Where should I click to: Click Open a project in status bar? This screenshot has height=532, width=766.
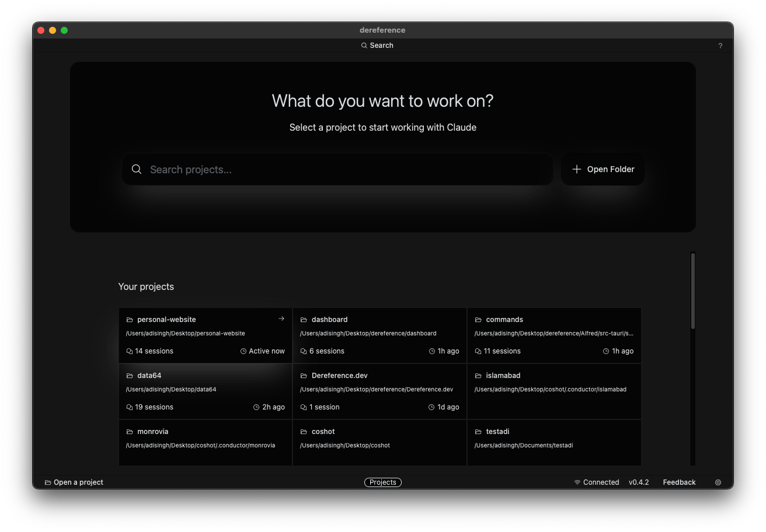click(74, 482)
